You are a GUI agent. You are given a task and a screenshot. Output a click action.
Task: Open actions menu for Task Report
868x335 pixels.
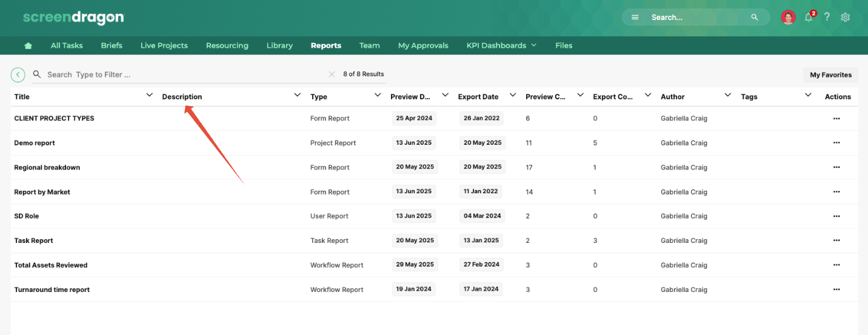pyautogui.click(x=836, y=240)
